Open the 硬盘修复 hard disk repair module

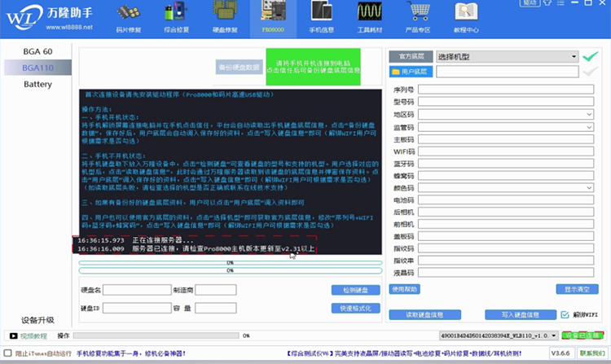coord(225,18)
